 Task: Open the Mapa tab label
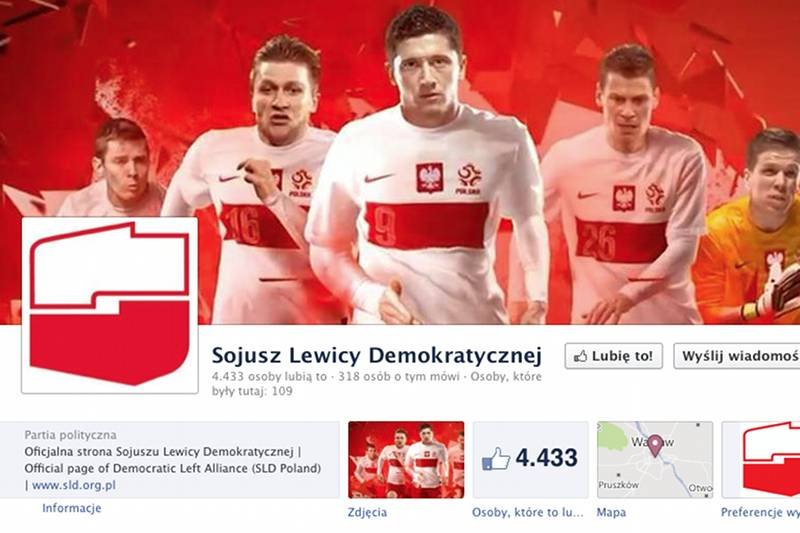point(611,513)
